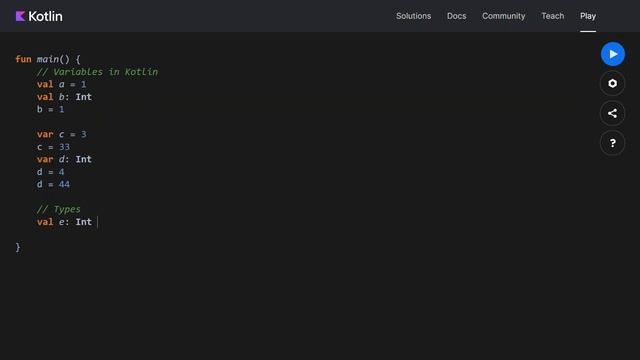Click the '// Types' comment
This screenshot has height=360, width=640.
click(x=59, y=209)
